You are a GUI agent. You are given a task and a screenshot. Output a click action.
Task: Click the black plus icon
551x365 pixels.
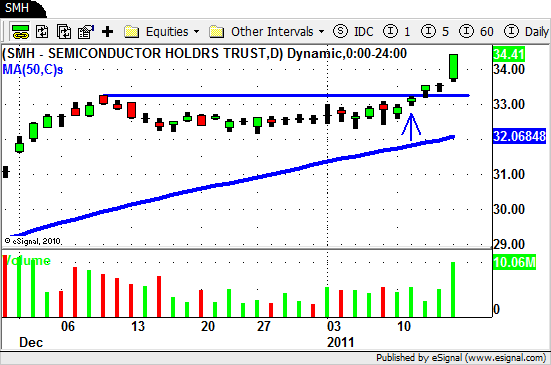pos(108,32)
